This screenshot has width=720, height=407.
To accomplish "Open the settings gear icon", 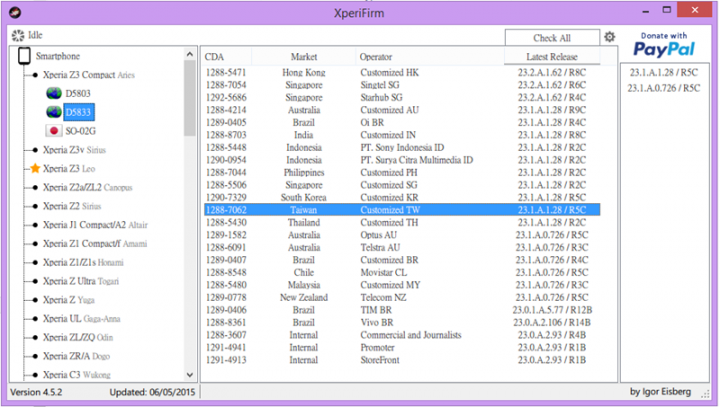I will tap(609, 37).
